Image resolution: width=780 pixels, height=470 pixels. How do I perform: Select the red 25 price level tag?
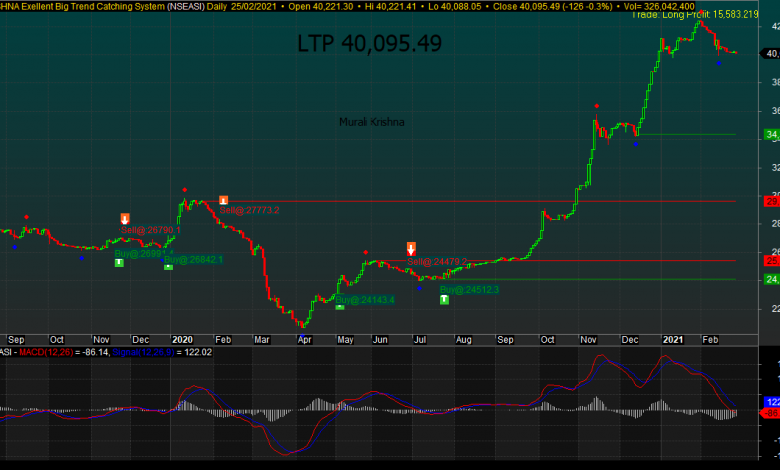click(x=772, y=261)
